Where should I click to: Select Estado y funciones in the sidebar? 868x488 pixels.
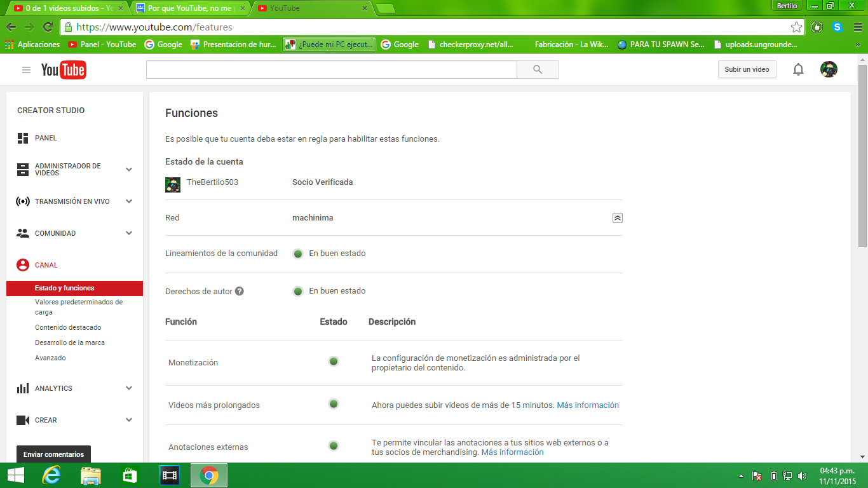74,288
